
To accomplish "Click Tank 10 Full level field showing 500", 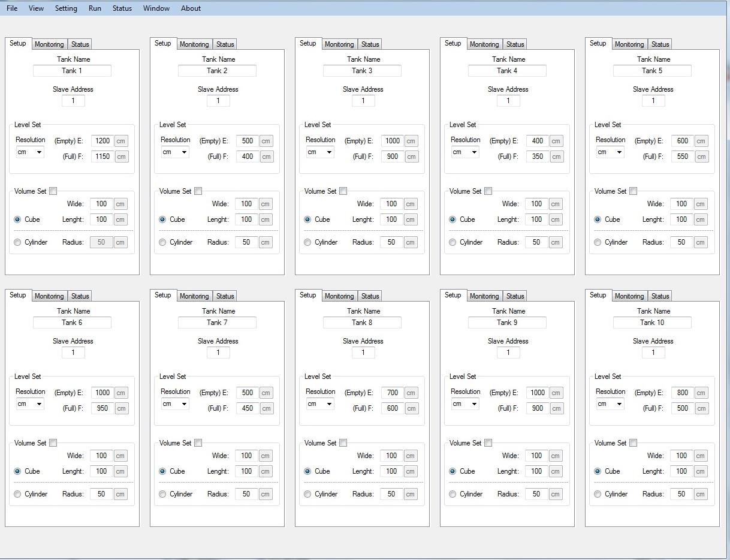I will (683, 408).
